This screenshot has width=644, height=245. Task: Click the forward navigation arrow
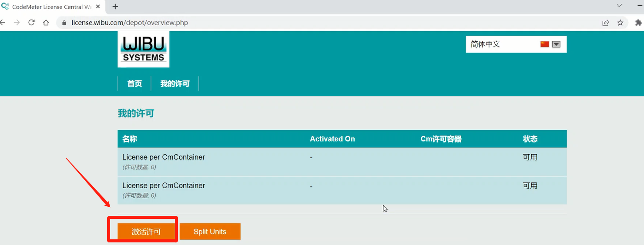(x=17, y=23)
